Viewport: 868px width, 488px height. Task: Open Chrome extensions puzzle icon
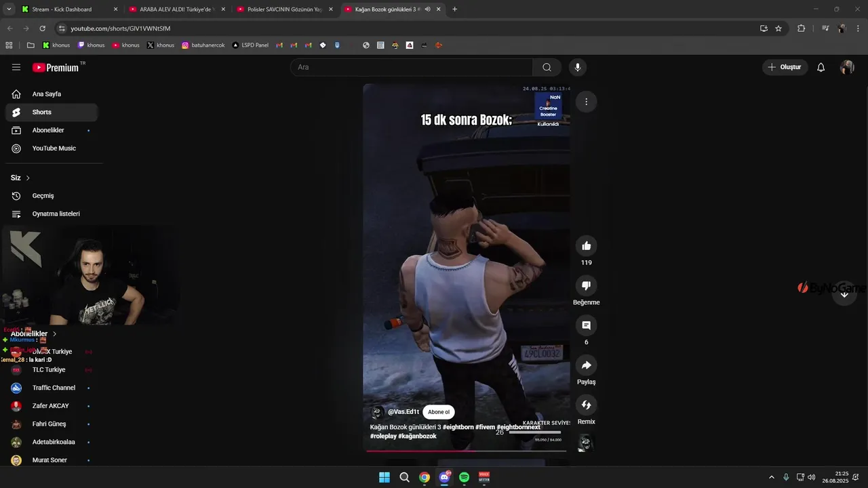click(x=801, y=28)
